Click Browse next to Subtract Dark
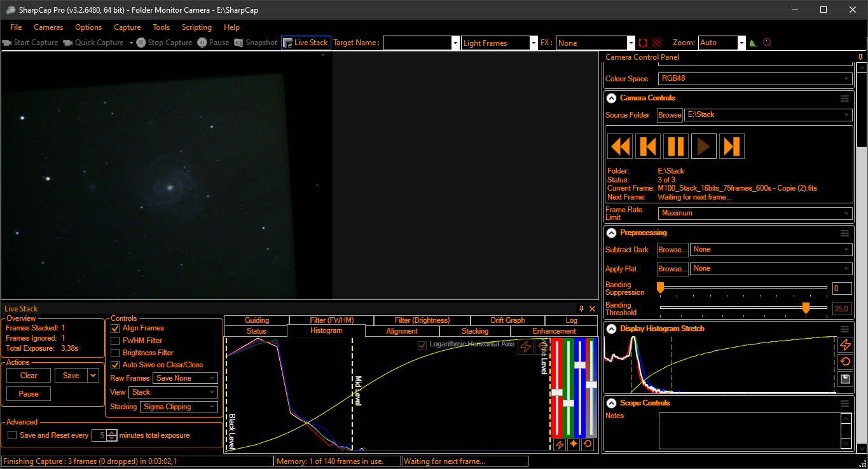868x469 pixels. 672,250
